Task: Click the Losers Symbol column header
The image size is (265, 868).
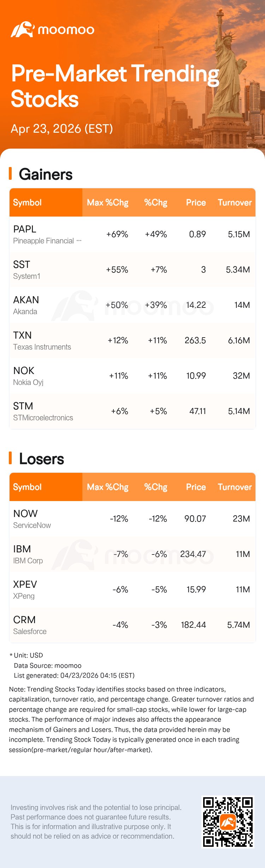Action: coord(28,487)
